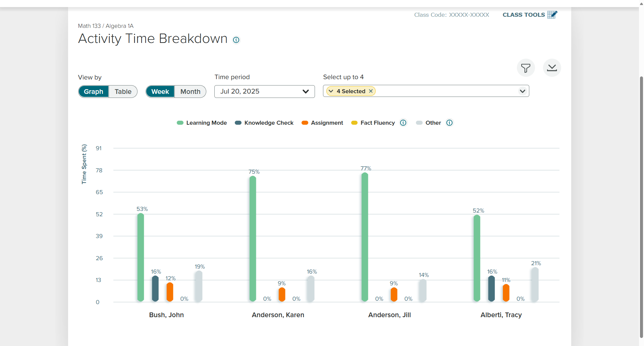Click the Other legend info icon
Image resolution: width=644 pixels, height=346 pixels.
pos(449,123)
